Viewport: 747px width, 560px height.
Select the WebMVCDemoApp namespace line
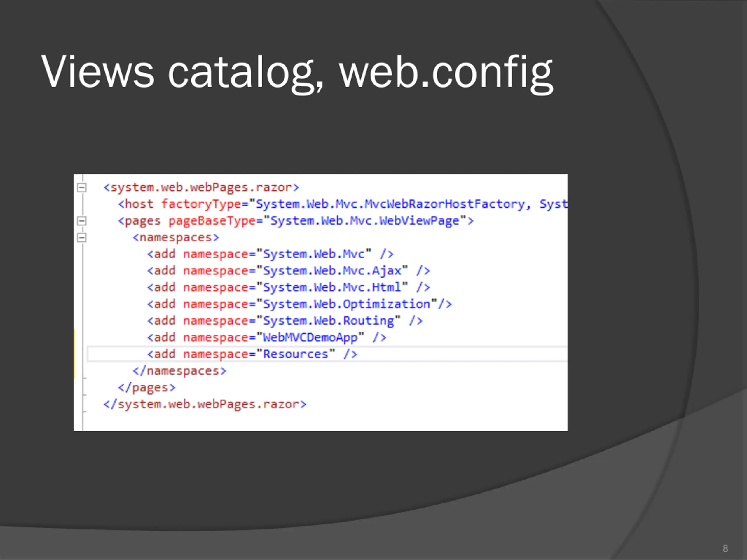[x=266, y=337]
